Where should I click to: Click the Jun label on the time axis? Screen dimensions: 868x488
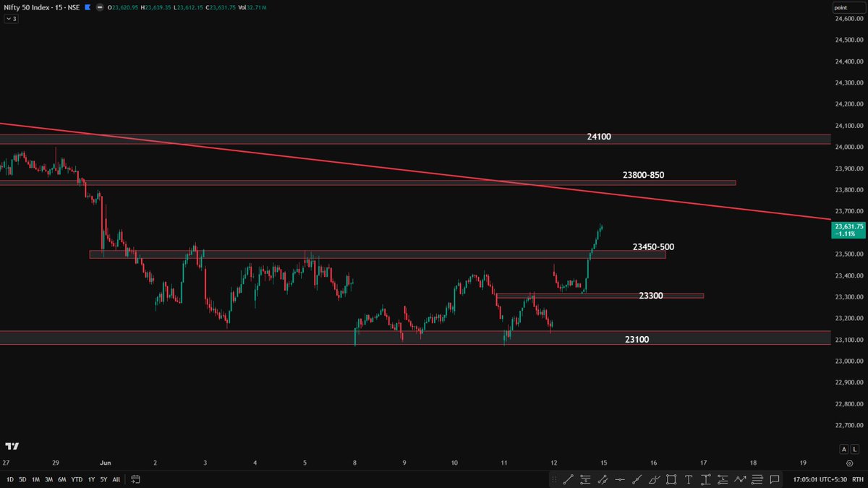pyautogui.click(x=105, y=463)
